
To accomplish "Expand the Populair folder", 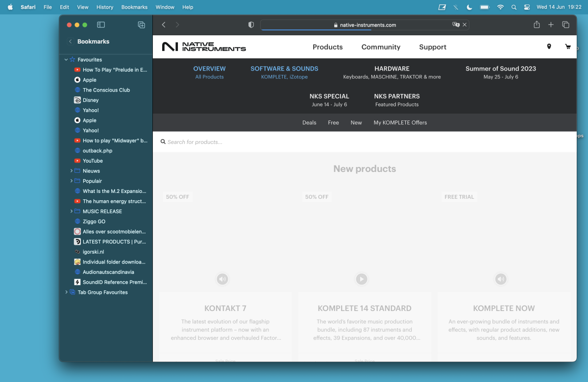I will [x=71, y=181].
